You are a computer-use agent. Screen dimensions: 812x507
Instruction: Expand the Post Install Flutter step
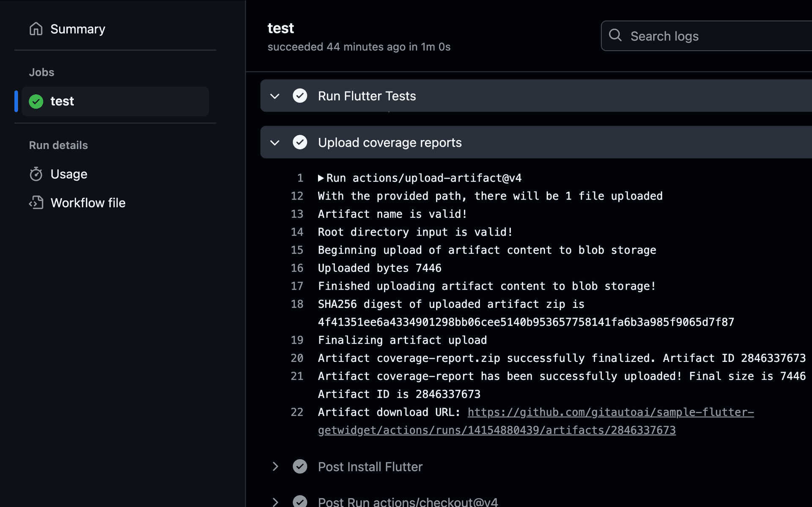pos(275,466)
